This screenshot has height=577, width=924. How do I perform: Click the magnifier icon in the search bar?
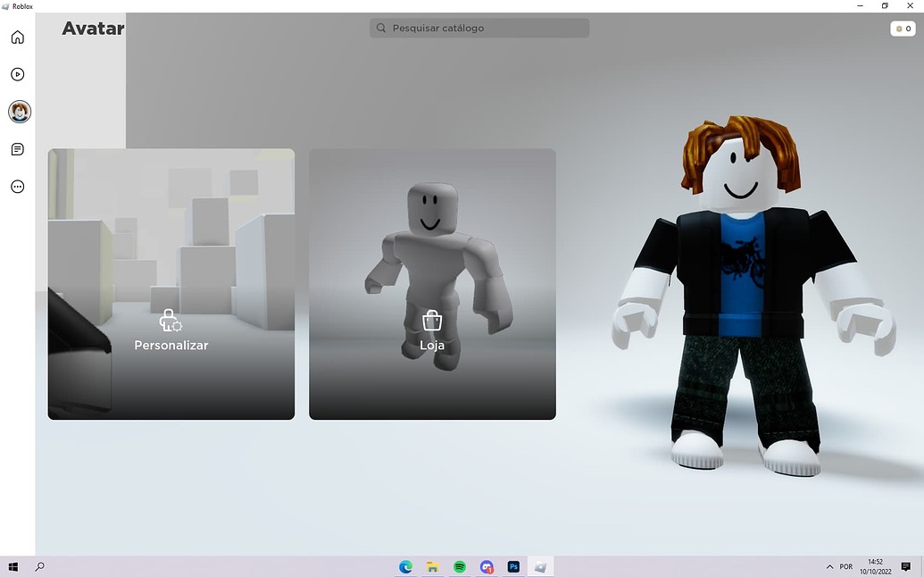[x=382, y=28]
